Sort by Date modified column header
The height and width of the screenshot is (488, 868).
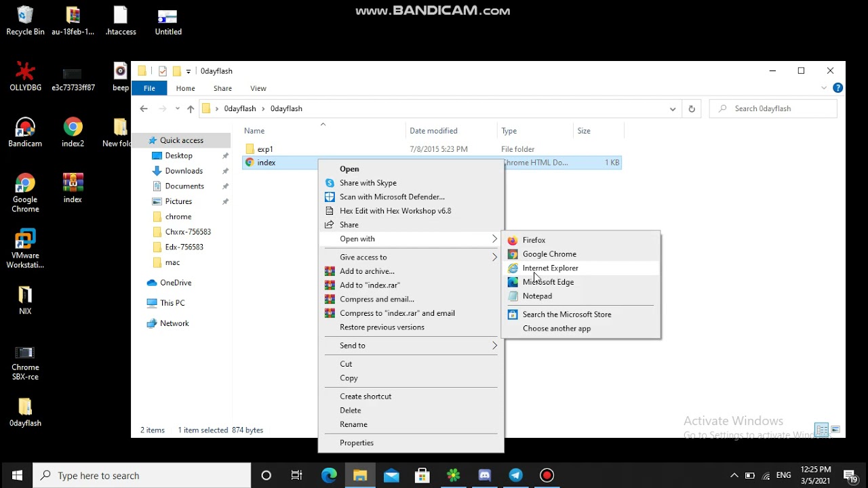tap(452, 131)
